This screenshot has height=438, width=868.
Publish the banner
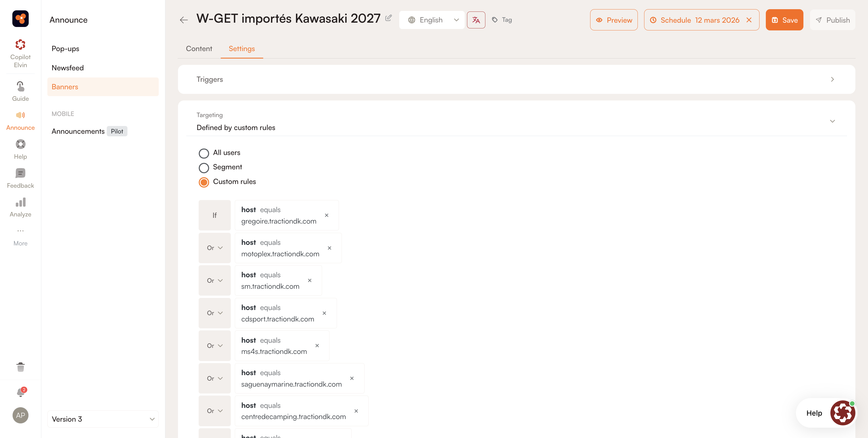coord(832,20)
